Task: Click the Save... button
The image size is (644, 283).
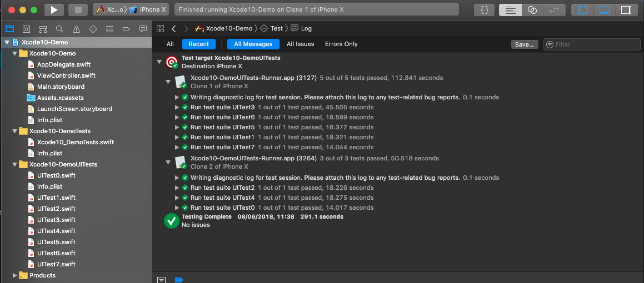Action: click(x=524, y=44)
